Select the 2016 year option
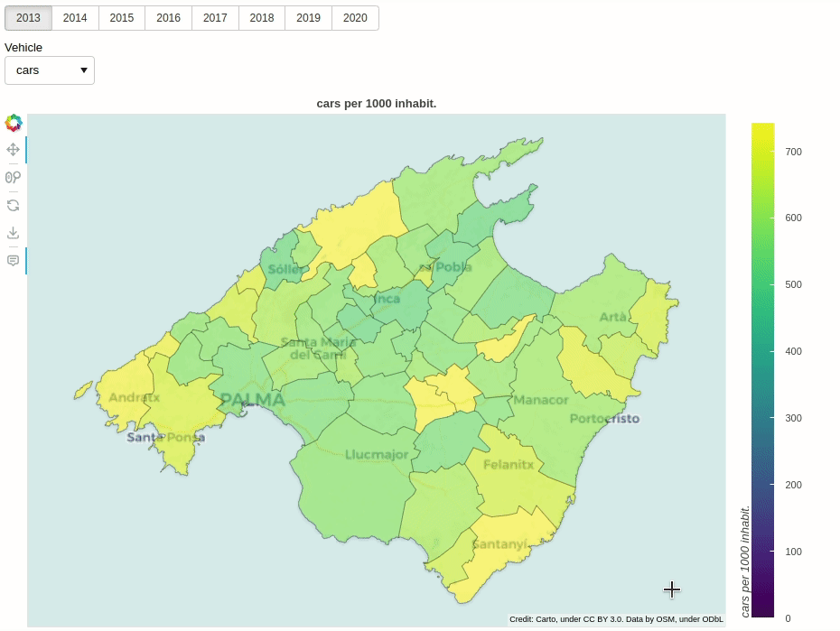This screenshot has width=840, height=631. point(168,17)
